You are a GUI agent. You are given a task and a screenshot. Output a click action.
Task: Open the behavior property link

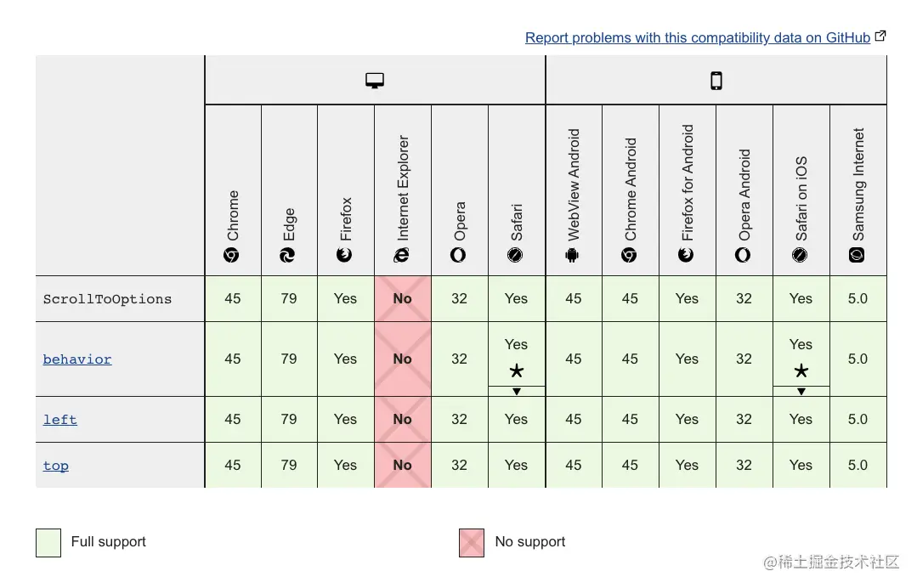click(x=77, y=359)
